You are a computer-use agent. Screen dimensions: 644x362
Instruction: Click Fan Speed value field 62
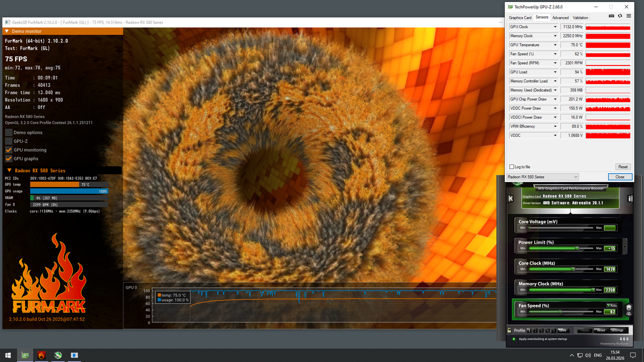tap(610, 312)
